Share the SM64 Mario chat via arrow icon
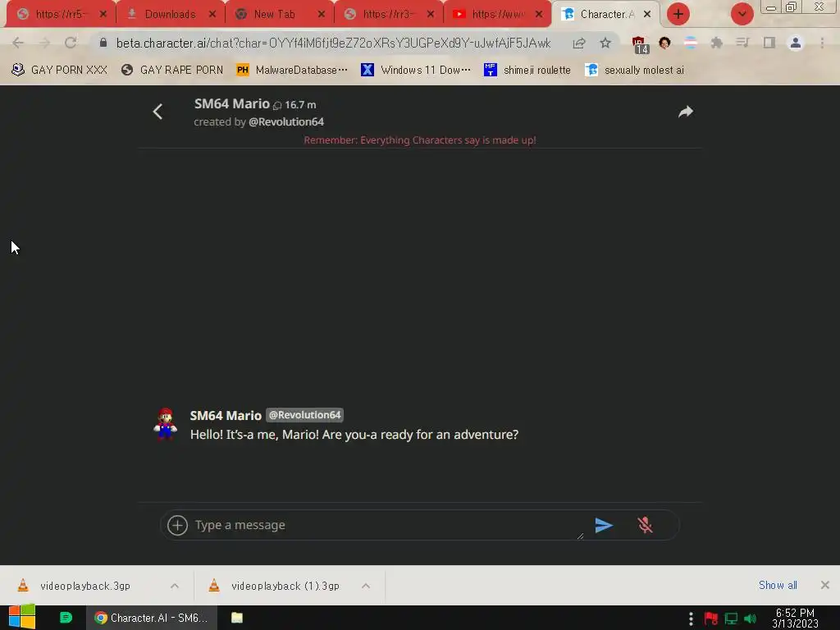840x630 pixels. point(686,112)
